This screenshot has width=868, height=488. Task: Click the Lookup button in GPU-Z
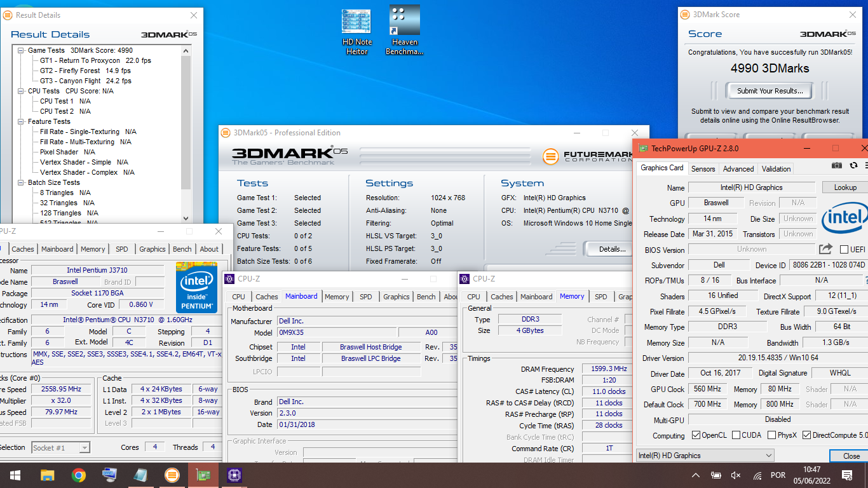click(845, 187)
